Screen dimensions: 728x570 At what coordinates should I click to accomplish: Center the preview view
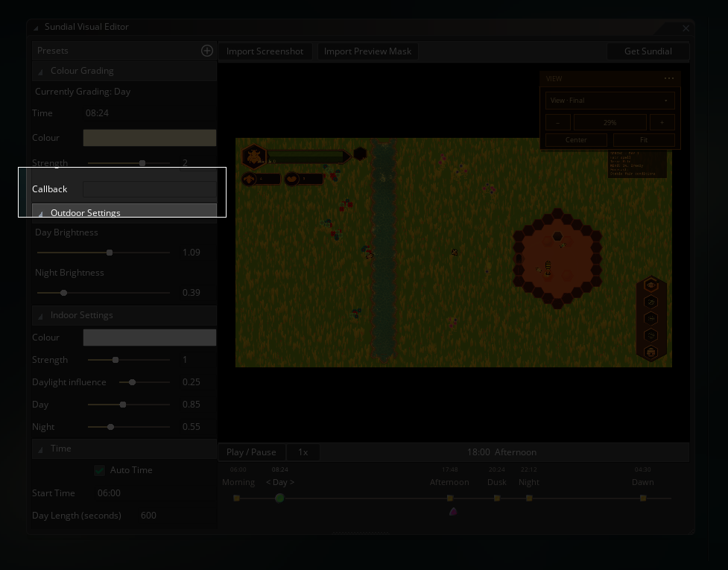point(576,140)
